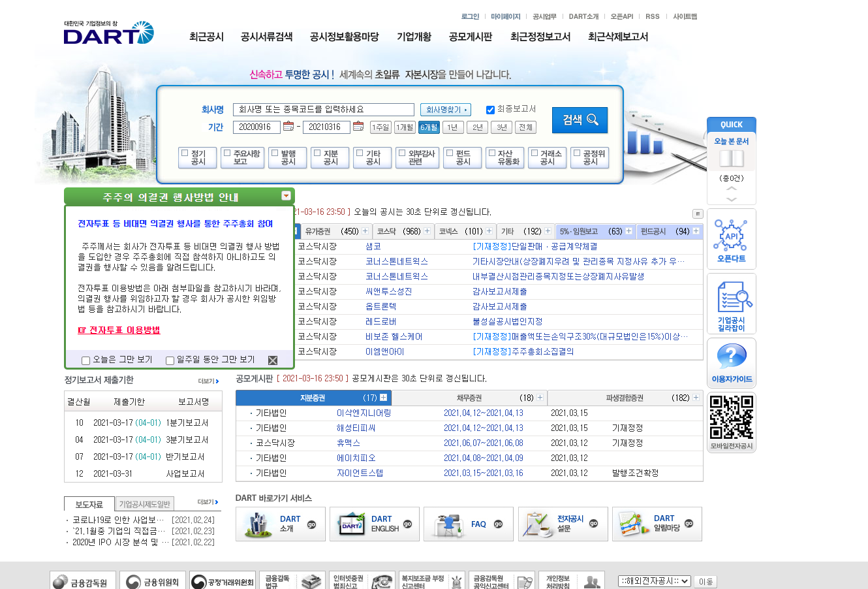868x589 pixels.
Task: Check the 주요사항보고 checkbox
Action: (x=227, y=153)
